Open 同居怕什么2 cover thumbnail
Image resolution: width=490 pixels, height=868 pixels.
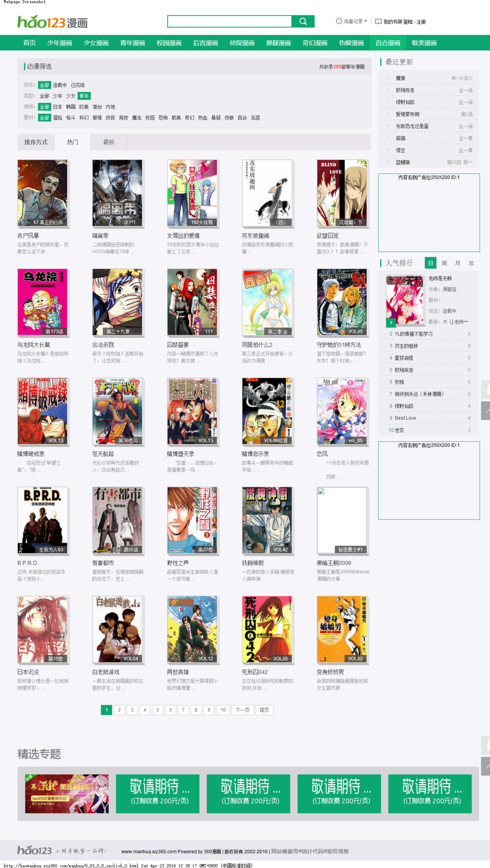(x=267, y=302)
